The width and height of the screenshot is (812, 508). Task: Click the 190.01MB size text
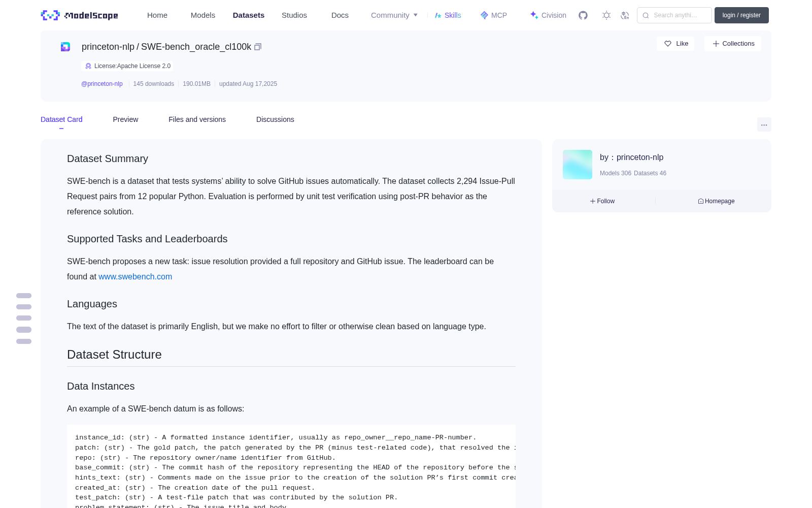point(196,84)
